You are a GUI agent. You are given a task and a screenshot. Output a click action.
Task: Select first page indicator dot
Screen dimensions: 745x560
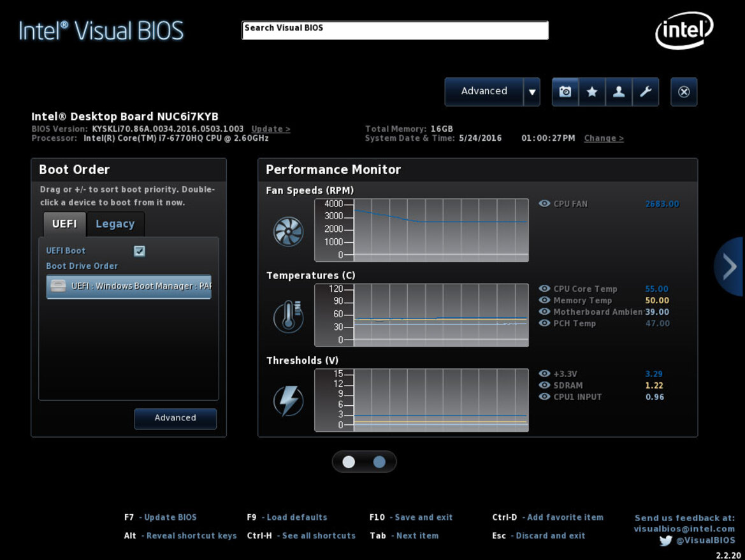[x=349, y=462]
